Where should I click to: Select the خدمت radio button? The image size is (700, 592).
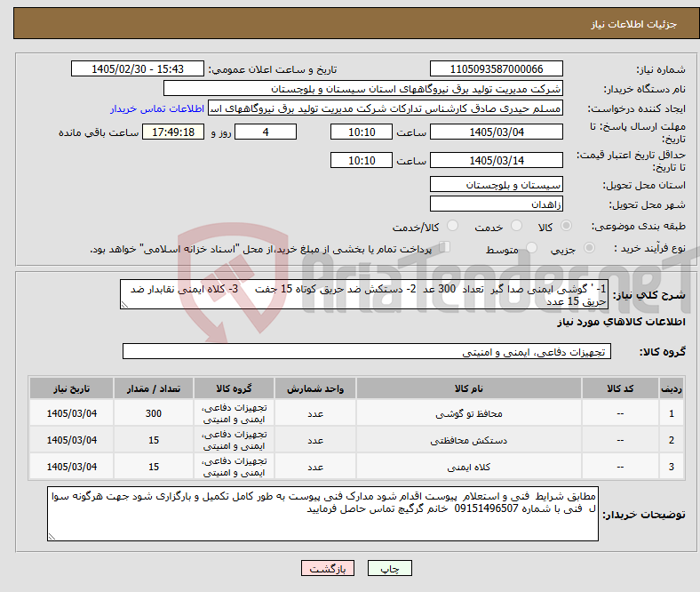[516, 226]
